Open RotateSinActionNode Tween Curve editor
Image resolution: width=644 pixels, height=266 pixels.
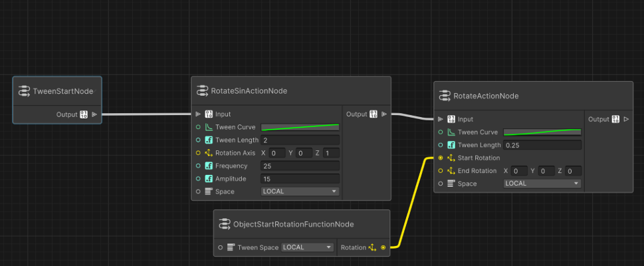[x=300, y=127]
